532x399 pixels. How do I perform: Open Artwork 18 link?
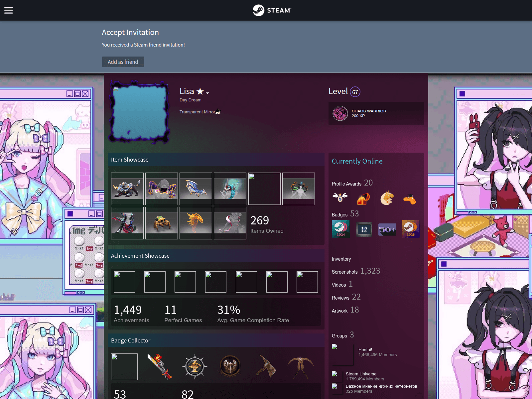(345, 310)
